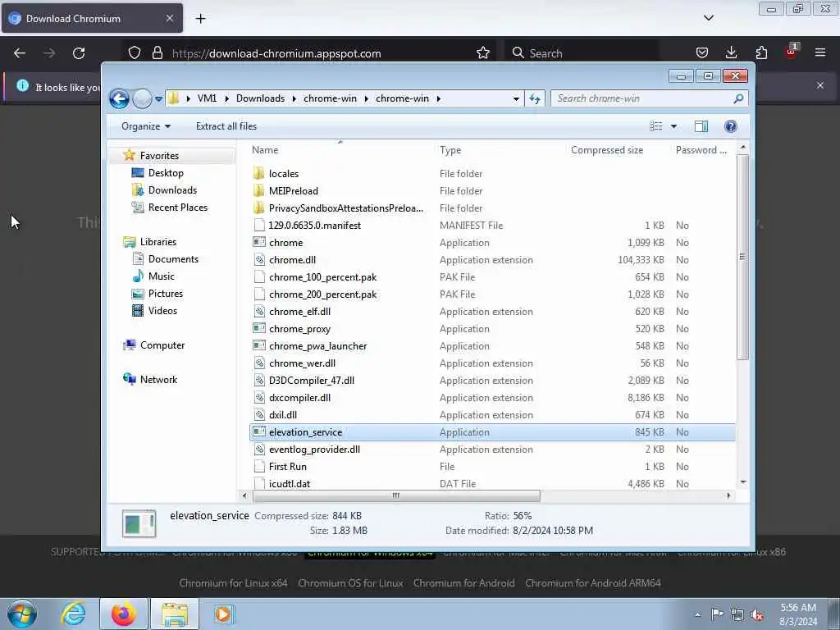Image resolution: width=840 pixels, height=630 pixels.
Task: Open Videos library in sidebar
Action: (x=162, y=311)
